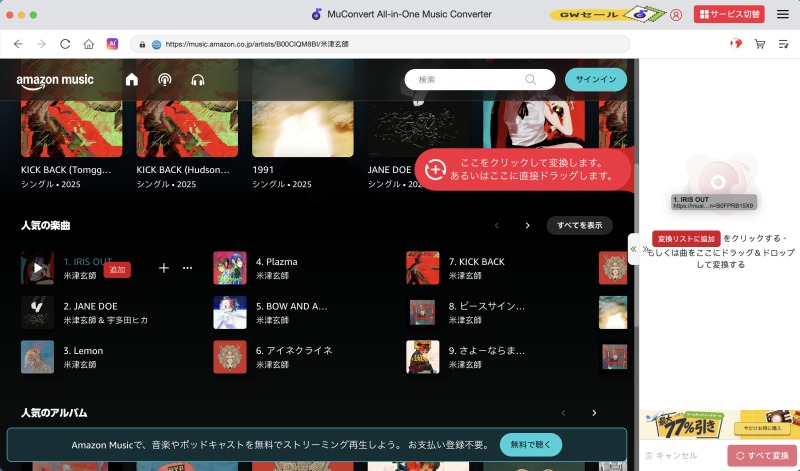The height and width of the screenshot is (471, 800).
Task: Select the 4. Plazma track
Action: click(277, 262)
